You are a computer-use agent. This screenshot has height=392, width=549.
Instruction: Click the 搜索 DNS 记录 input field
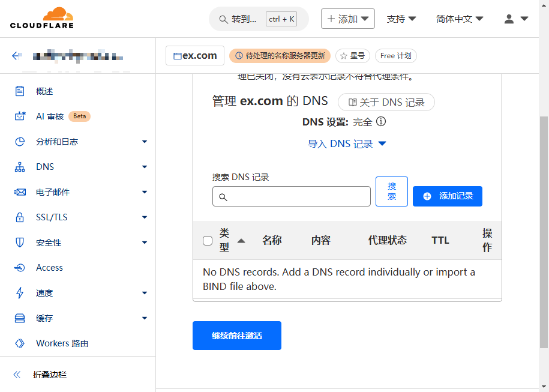coord(292,197)
